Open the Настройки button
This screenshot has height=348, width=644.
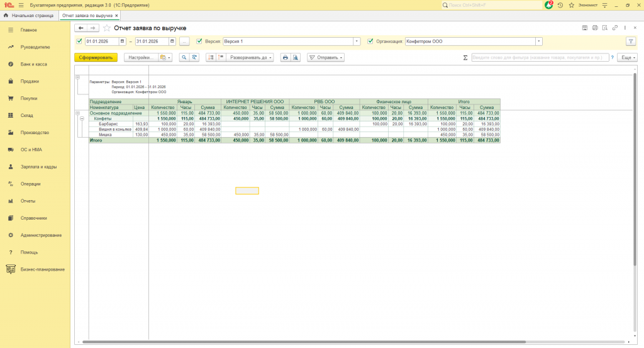coord(140,57)
